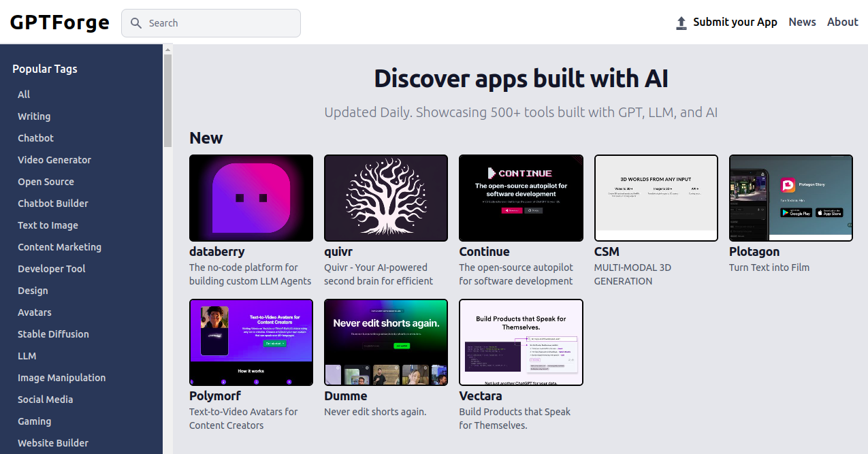Click the "Updated Daily" subtitle text

pyautogui.click(x=521, y=112)
